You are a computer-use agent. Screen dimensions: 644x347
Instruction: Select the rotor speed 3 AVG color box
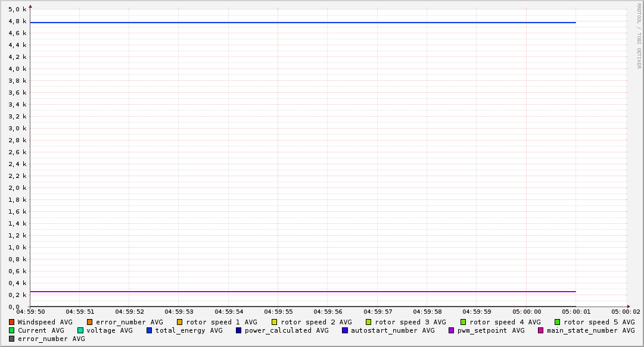(x=369, y=322)
